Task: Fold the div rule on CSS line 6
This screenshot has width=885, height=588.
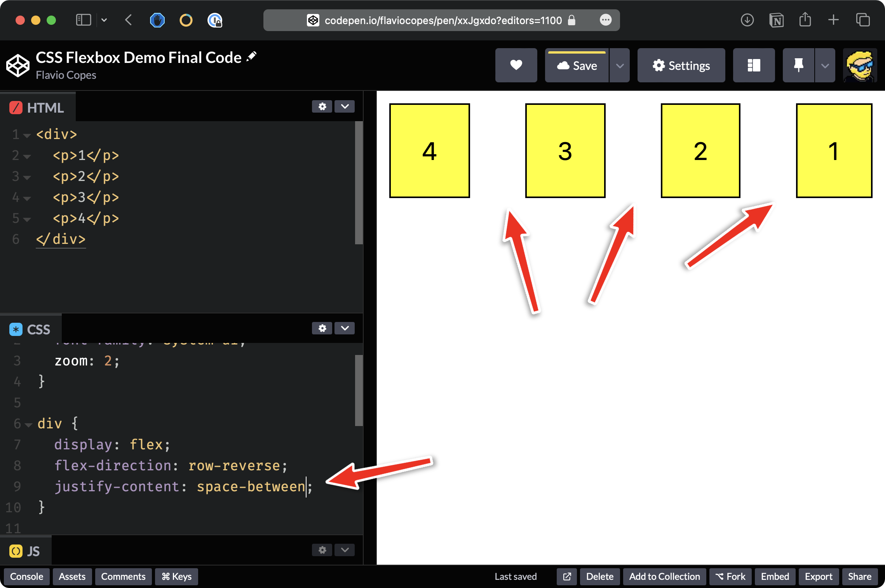Action: (x=28, y=424)
